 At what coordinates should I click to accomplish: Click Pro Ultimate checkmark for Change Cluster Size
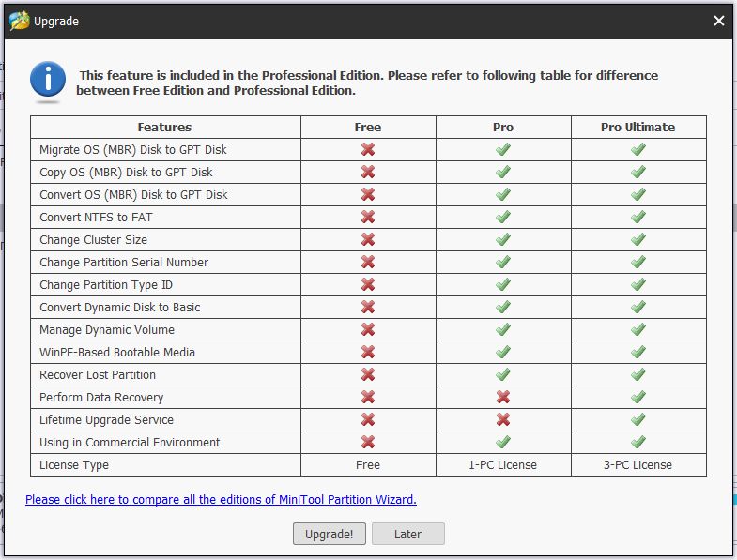637,239
